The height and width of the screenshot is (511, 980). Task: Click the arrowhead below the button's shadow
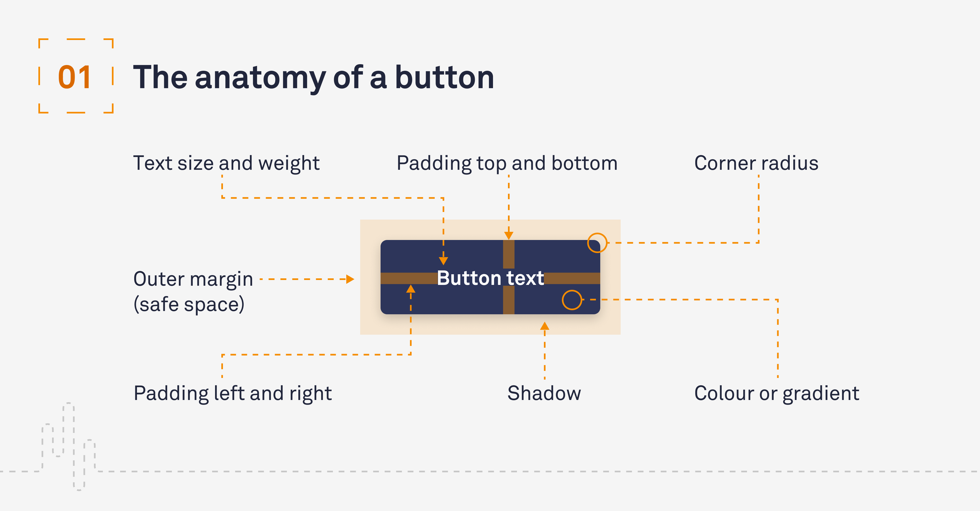click(x=544, y=326)
